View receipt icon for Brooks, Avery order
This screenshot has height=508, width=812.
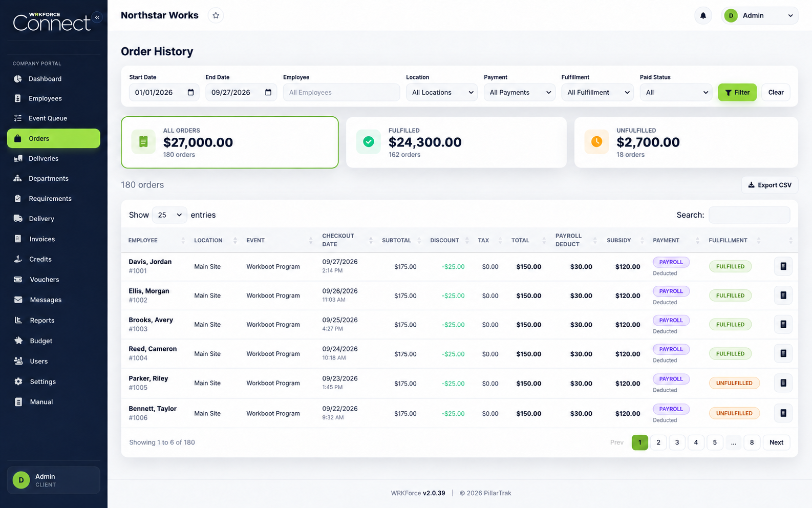pyautogui.click(x=783, y=324)
